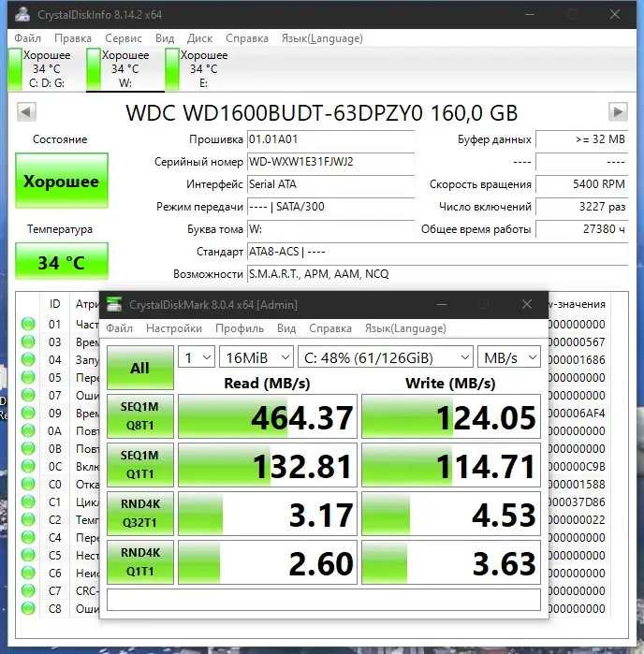
Task: Open Язык(Language) menu in CrystalDiskMark
Action: (x=405, y=328)
